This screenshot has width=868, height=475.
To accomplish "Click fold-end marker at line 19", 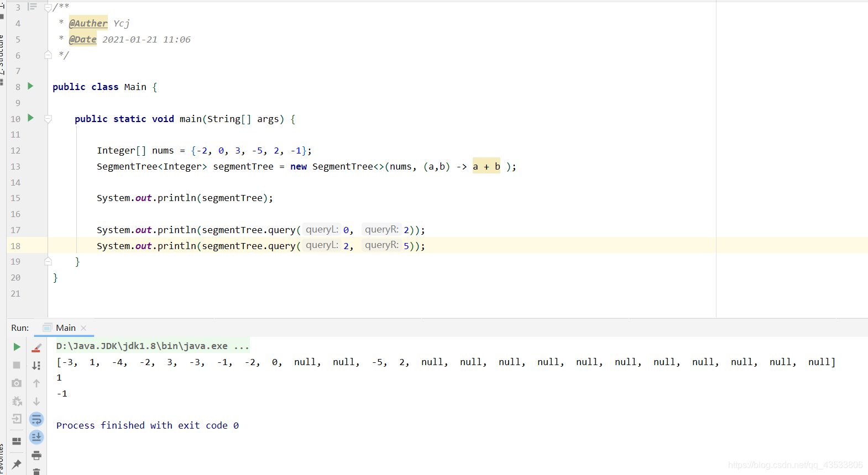I will (x=48, y=261).
